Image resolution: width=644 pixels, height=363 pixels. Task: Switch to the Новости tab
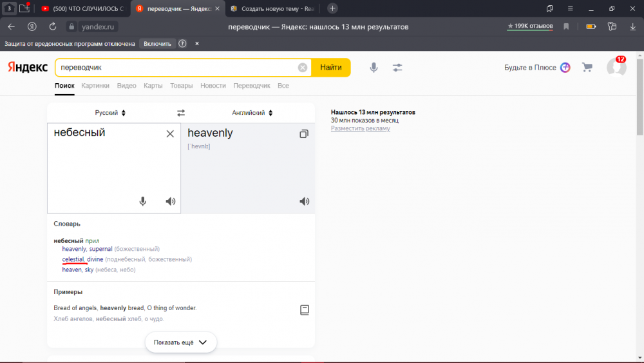pos(213,86)
